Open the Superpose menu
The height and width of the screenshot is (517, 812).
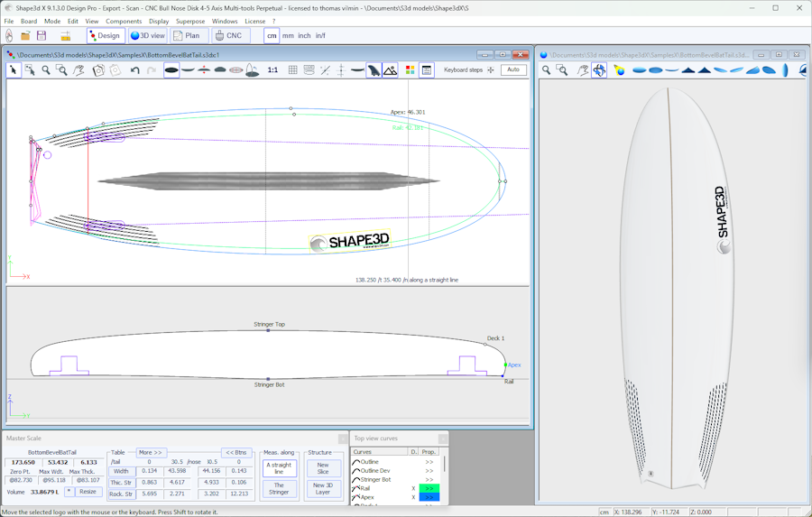point(190,21)
